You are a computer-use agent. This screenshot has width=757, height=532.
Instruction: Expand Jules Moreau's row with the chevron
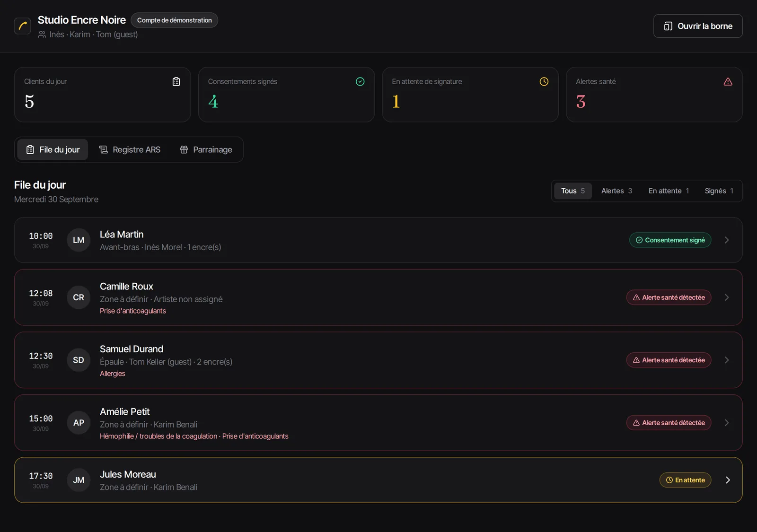[728, 480]
